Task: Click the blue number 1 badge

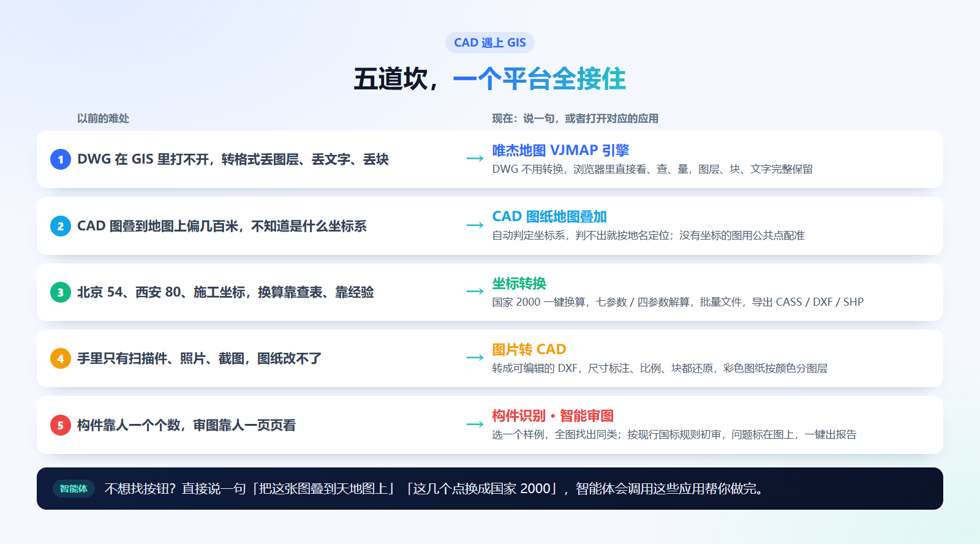Action: click(61, 159)
